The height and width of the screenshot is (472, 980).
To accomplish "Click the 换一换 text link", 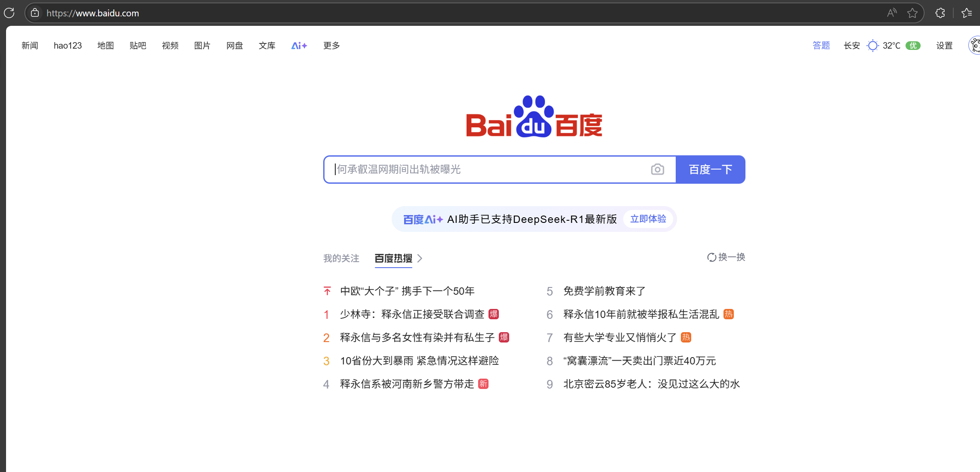I will pos(732,257).
